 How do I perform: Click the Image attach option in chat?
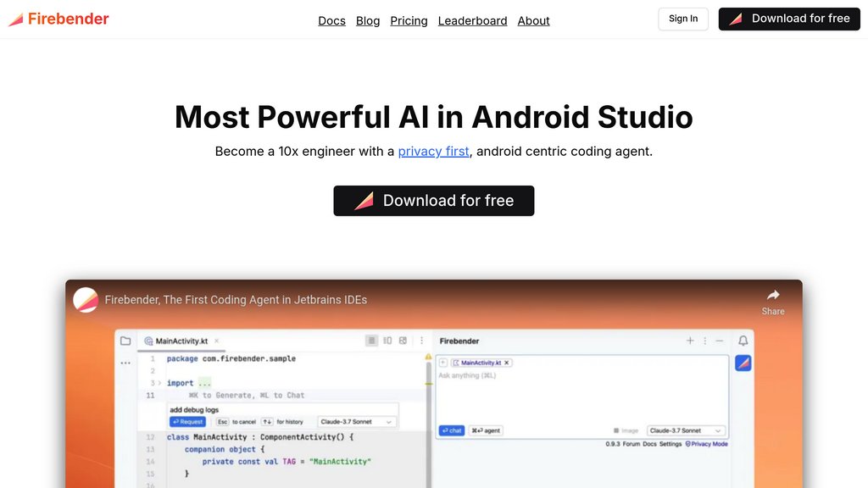(626, 430)
